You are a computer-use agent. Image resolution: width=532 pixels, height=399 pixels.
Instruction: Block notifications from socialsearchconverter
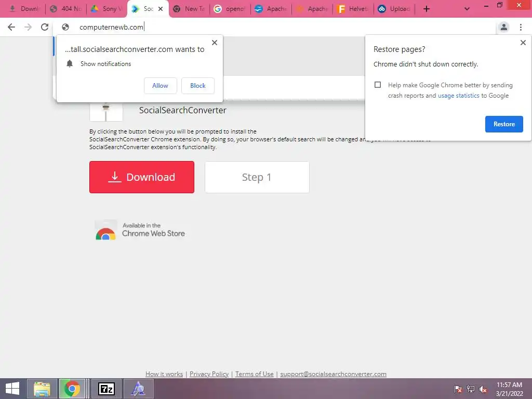pos(198,86)
